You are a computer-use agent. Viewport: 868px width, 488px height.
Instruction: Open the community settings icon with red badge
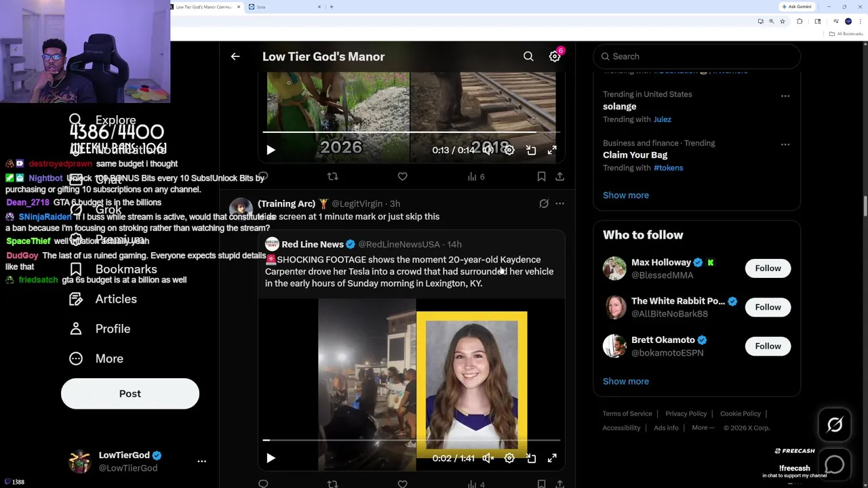tap(555, 57)
